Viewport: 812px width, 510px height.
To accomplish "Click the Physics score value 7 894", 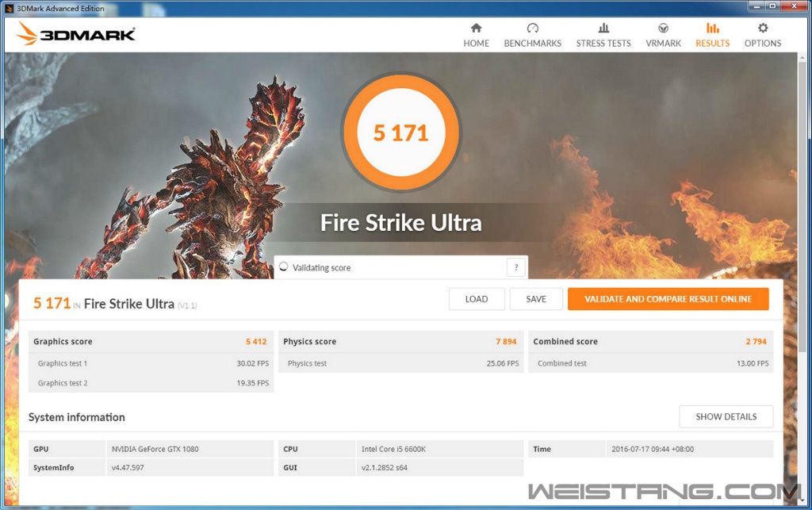I will (x=506, y=342).
